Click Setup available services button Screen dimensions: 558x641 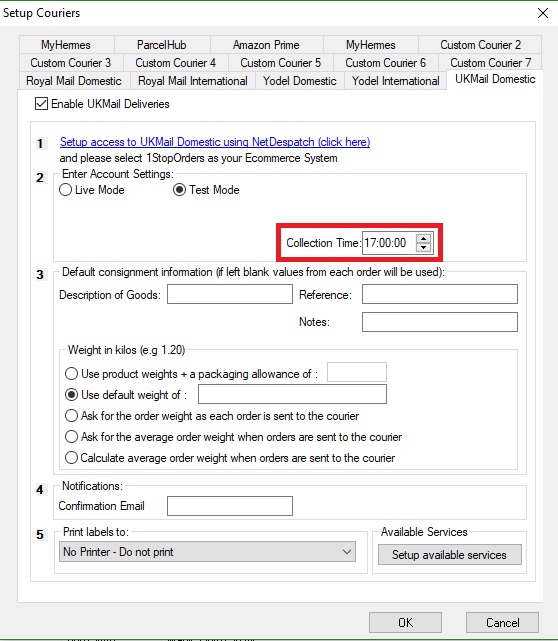click(450, 555)
